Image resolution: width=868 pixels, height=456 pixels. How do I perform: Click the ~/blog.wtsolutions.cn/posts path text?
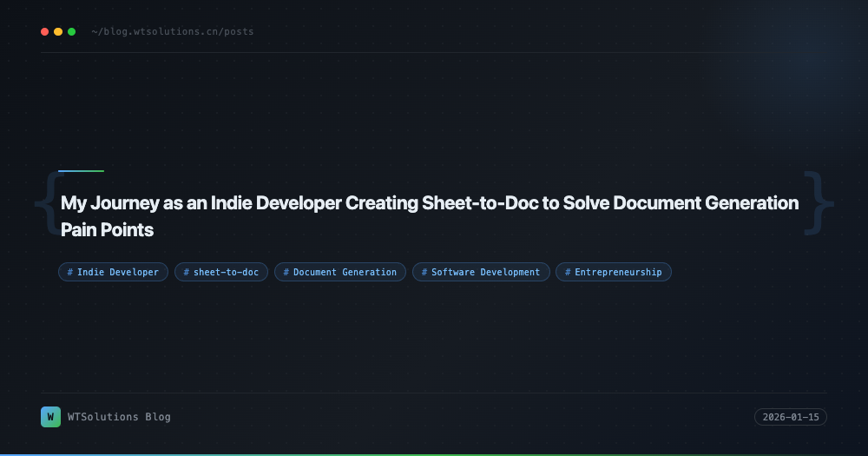click(x=173, y=31)
